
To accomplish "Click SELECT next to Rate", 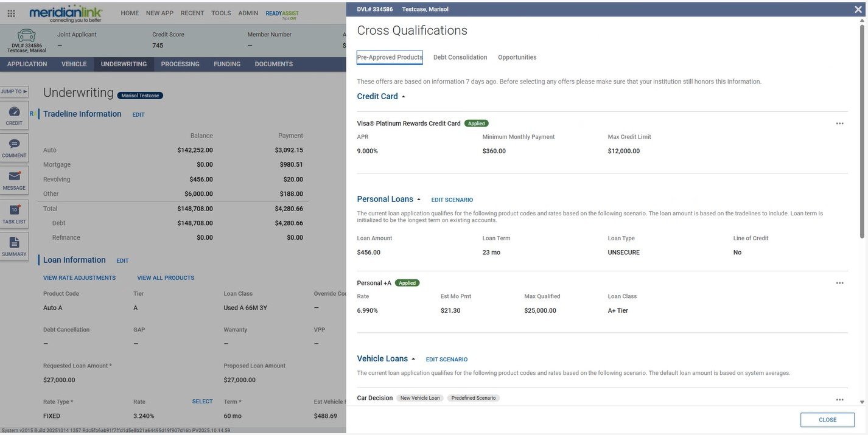I will pyautogui.click(x=202, y=402).
